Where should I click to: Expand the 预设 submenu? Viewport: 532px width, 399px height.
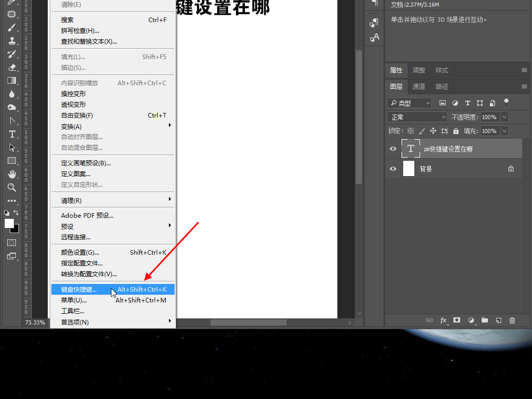(113, 226)
